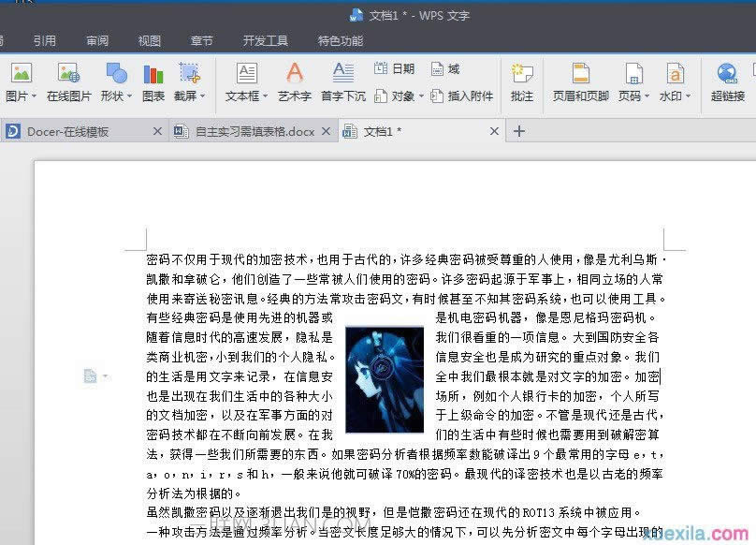The height and width of the screenshot is (545, 756).
Task: Switch to the 审阅 ribbon tab
Action: click(x=96, y=40)
